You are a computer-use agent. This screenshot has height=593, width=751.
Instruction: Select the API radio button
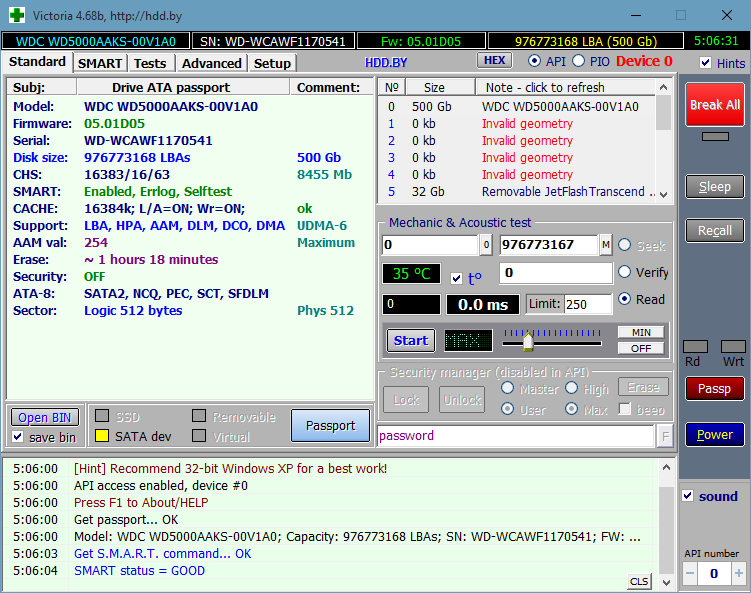pyautogui.click(x=534, y=61)
